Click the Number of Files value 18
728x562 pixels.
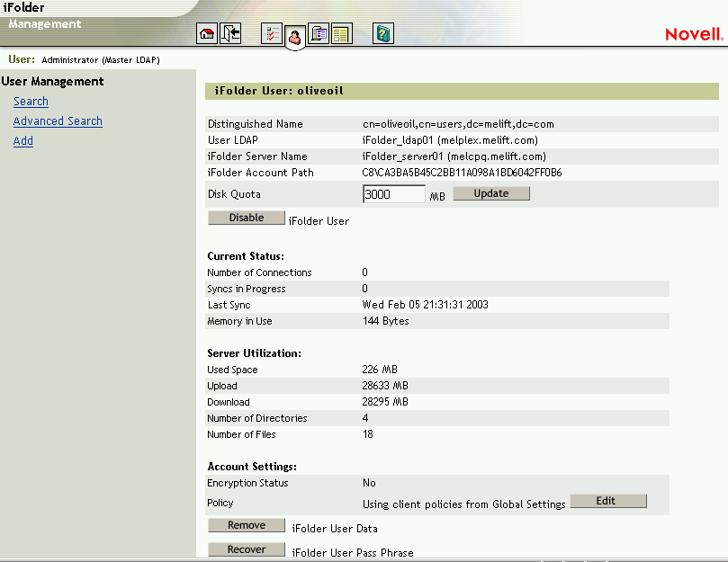(x=368, y=434)
